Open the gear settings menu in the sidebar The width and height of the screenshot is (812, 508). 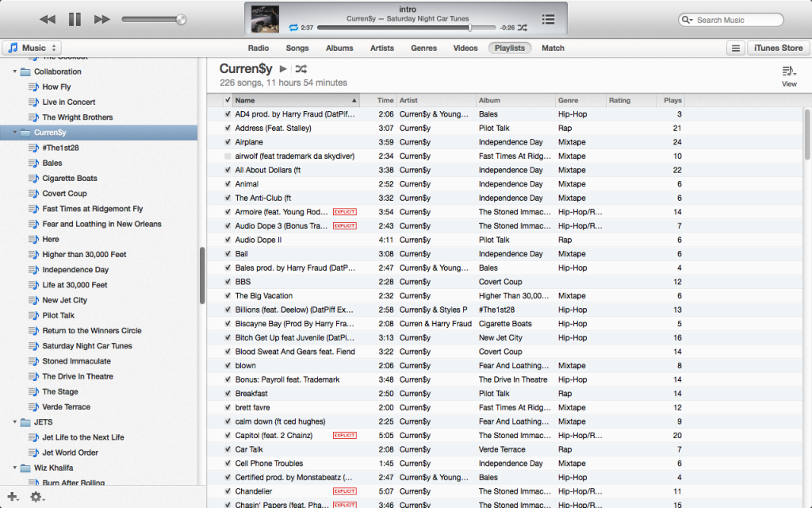coord(36,497)
